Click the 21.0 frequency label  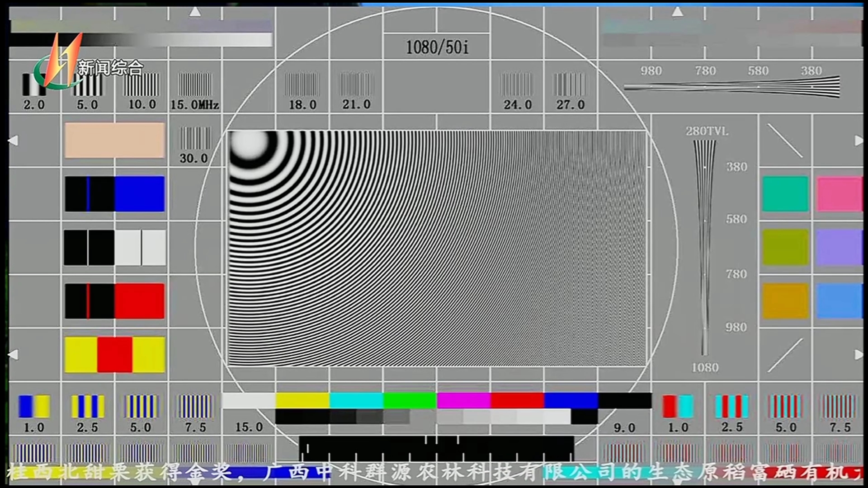[356, 104]
